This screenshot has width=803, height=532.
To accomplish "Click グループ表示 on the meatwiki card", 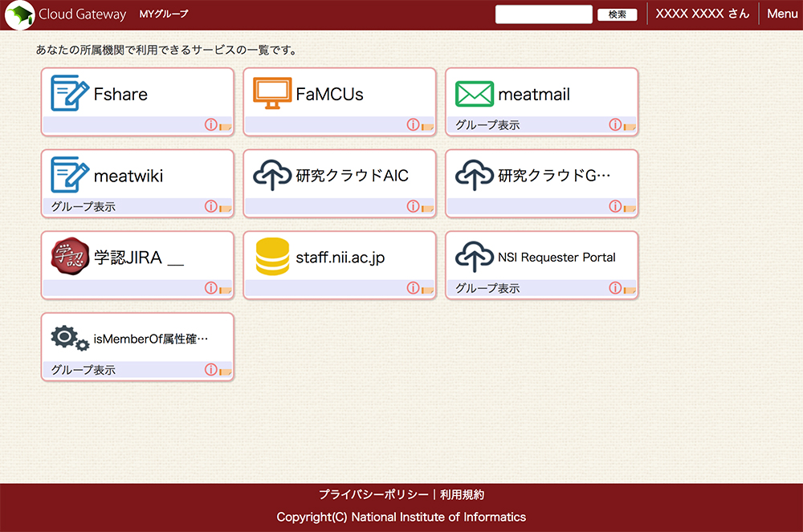I will (84, 207).
